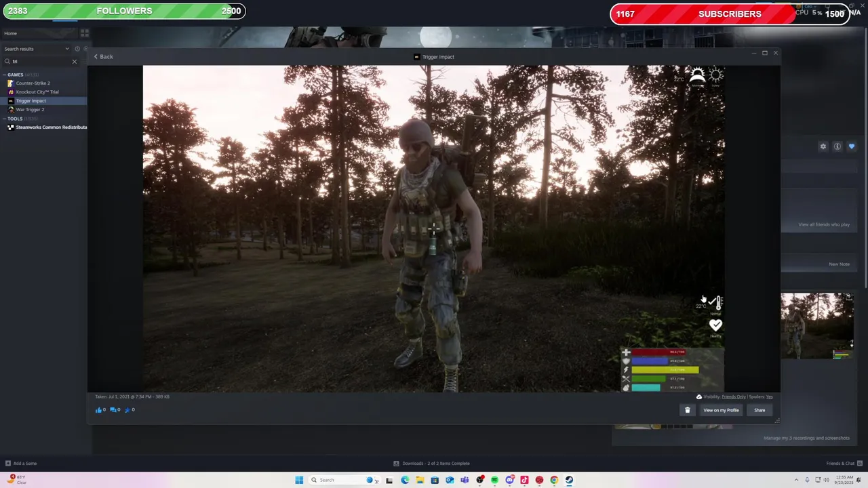Select Knockout City Trial in library
Image resolution: width=868 pixels, height=488 pixels.
coord(37,92)
